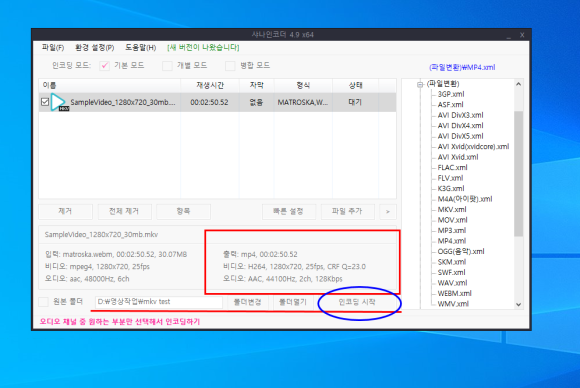This screenshot has width=580, height=388.
Task: Select the 3GP.xml preset
Action: pos(451,94)
